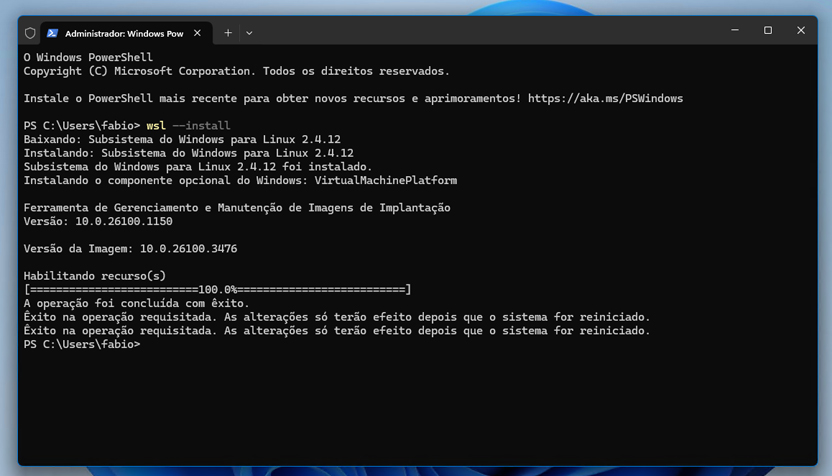Close the Administrador: Windows PowerShell tab
This screenshot has height=476, width=832.
point(197,33)
